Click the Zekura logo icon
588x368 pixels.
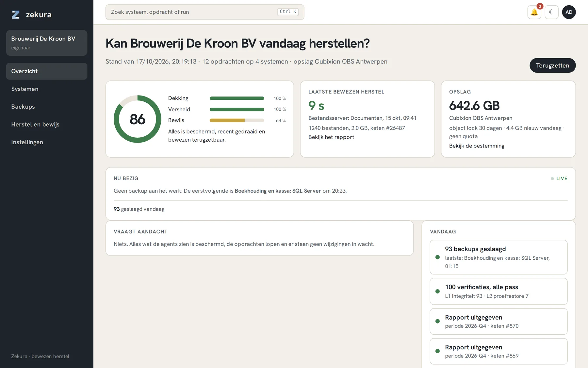(15, 15)
